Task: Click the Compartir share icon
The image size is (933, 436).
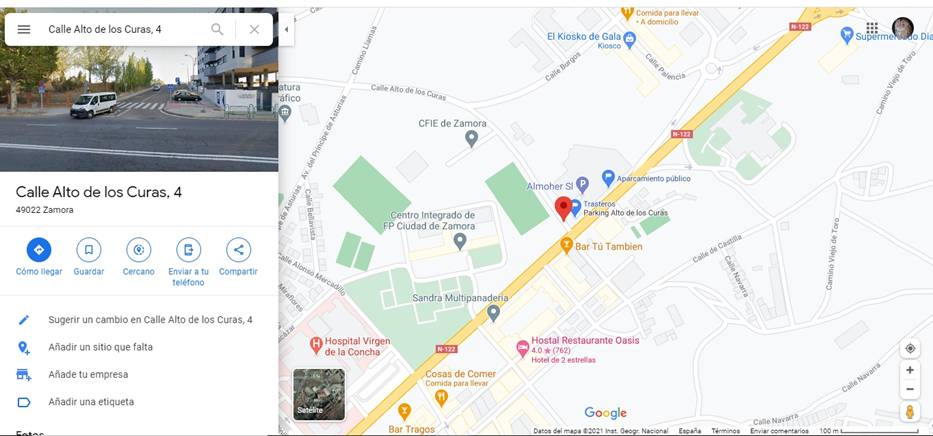Action: [x=239, y=250]
